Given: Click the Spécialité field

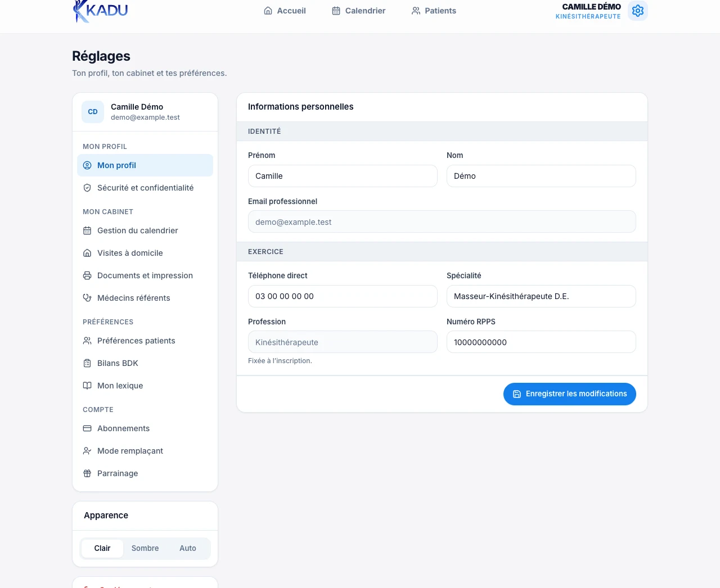Looking at the screenshot, I should [541, 296].
